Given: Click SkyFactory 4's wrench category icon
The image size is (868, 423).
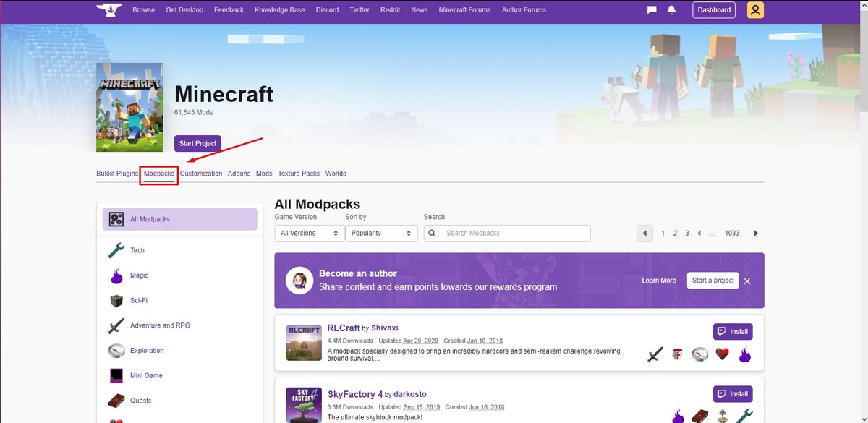Looking at the screenshot, I should (744, 416).
